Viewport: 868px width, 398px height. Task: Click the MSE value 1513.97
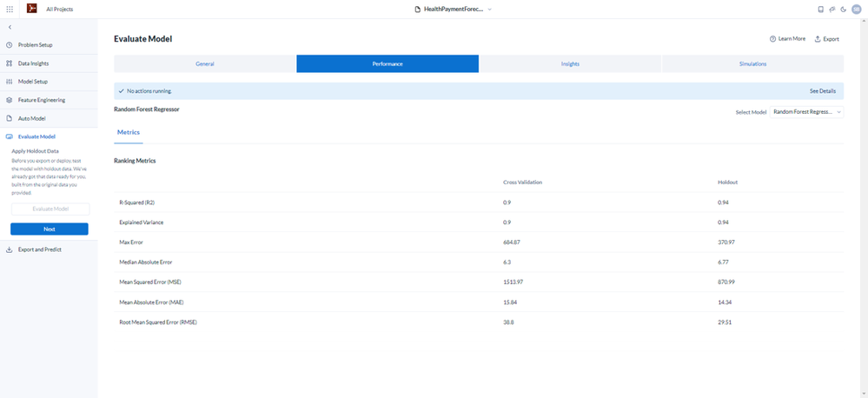pyautogui.click(x=513, y=282)
